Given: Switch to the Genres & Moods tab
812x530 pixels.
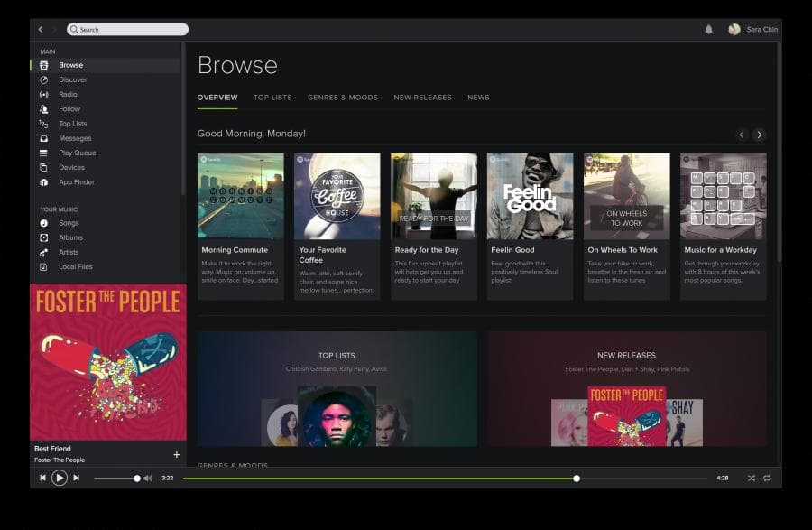Looking at the screenshot, I should point(342,98).
